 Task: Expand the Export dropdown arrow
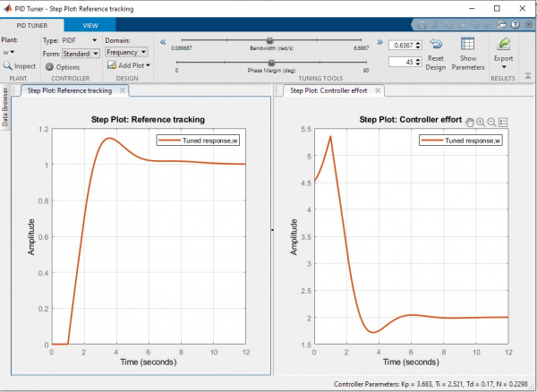[x=503, y=67]
